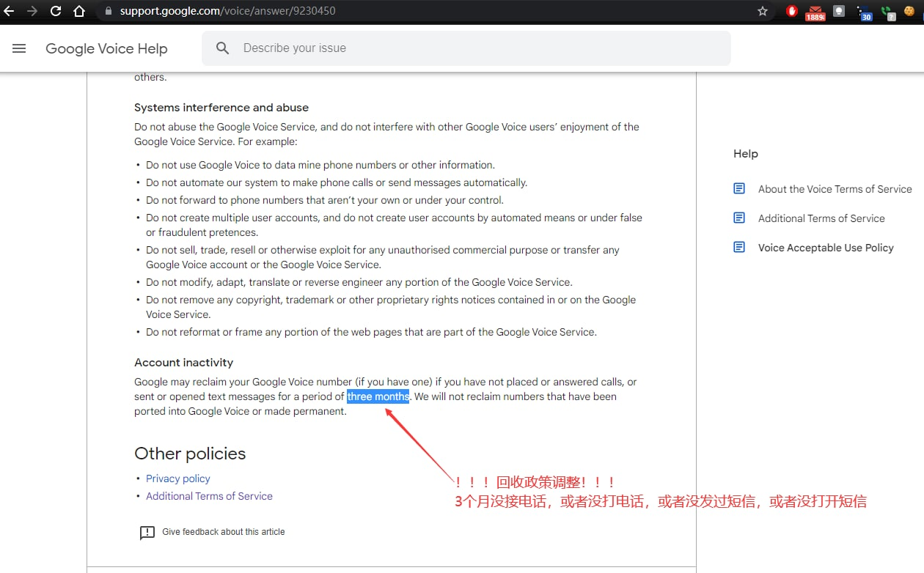Image resolution: width=924 pixels, height=573 pixels.
Task: Open About the Voice Terms of Service
Action: pyautogui.click(x=835, y=189)
